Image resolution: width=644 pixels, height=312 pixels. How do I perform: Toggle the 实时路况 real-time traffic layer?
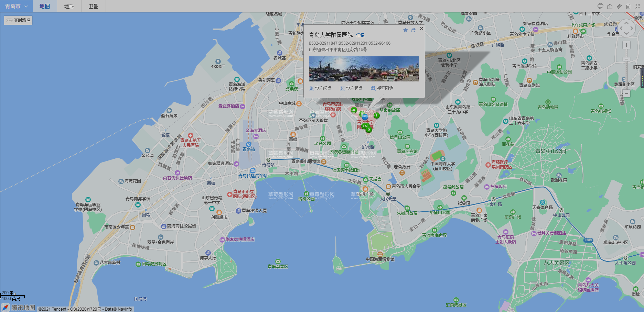18,20
